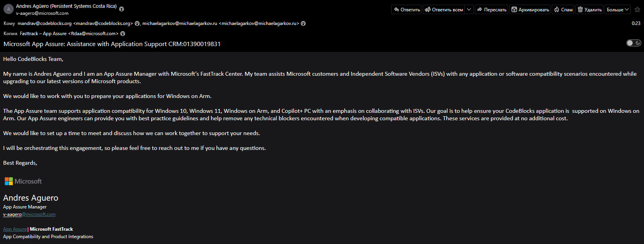Delete the email with Удалить
The width and height of the screenshot is (644, 244).
(x=590, y=9)
